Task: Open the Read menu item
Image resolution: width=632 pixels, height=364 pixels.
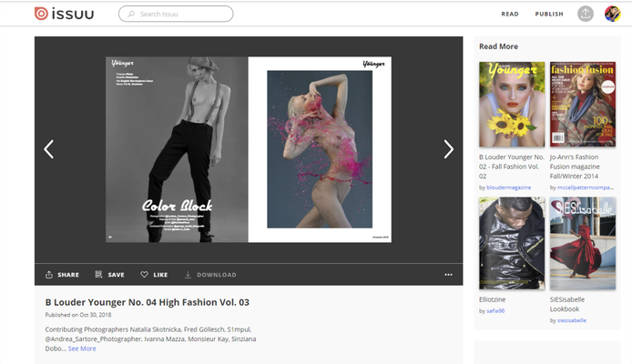Action: tap(510, 14)
